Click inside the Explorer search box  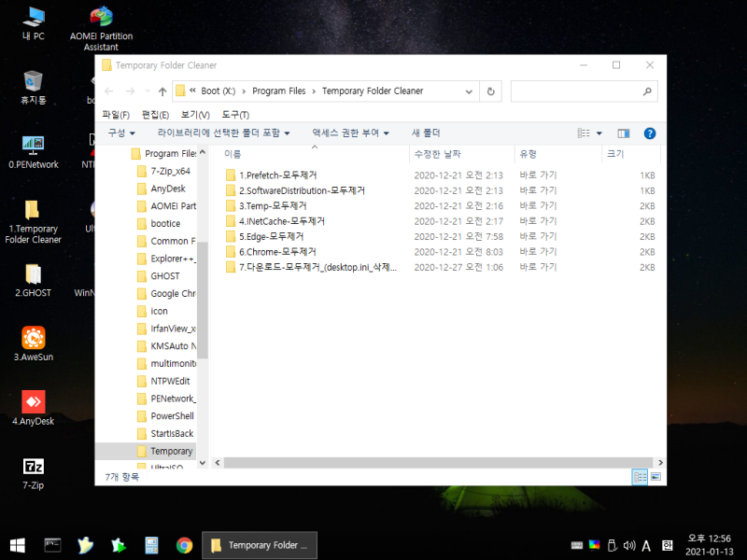pyautogui.click(x=579, y=91)
